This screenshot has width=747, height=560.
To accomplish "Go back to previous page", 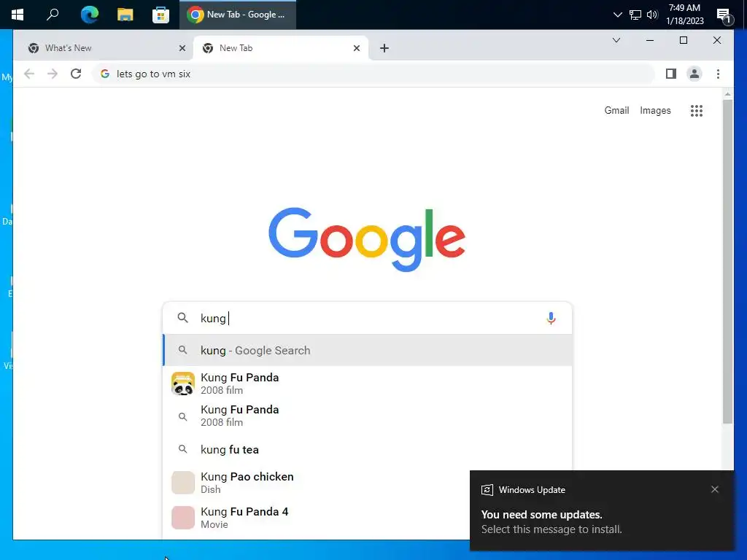I will click(29, 74).
